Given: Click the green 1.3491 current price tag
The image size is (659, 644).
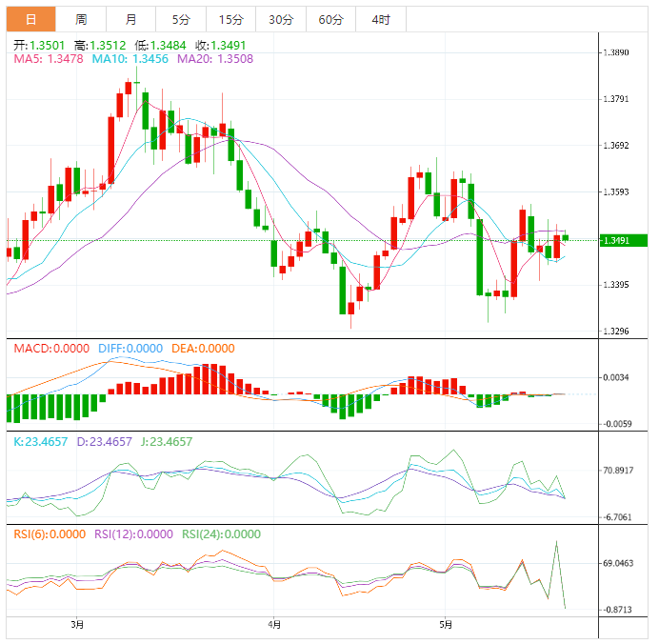Looking at the screenshot, I should coord(622,240).
